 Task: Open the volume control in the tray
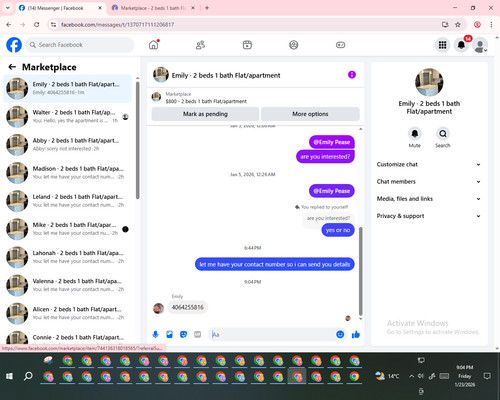[x=421, y=376]
